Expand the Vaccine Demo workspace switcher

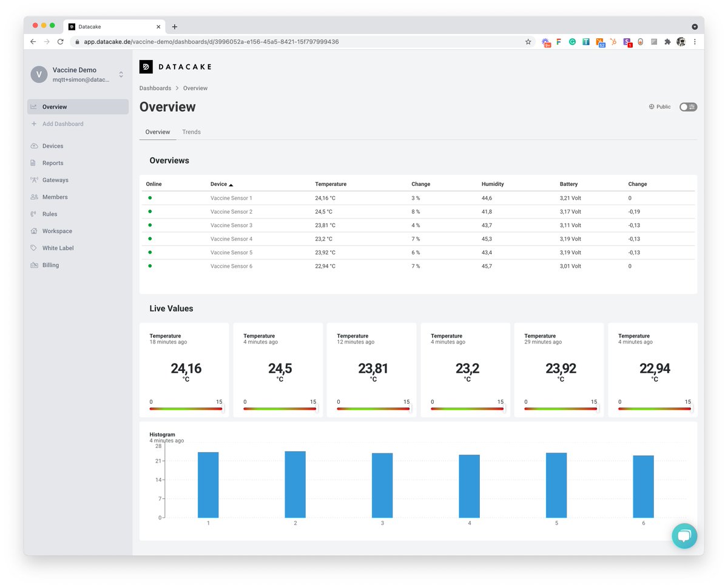(x=121, y=74)
